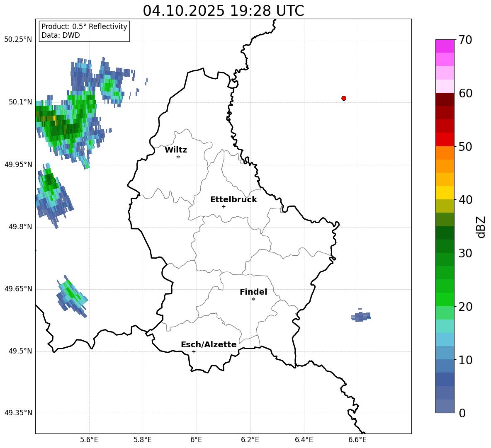This screenshot has height=448, width=491.
Task: Click the steel blue colorbar segment just below 10
Action: (445, 366)
